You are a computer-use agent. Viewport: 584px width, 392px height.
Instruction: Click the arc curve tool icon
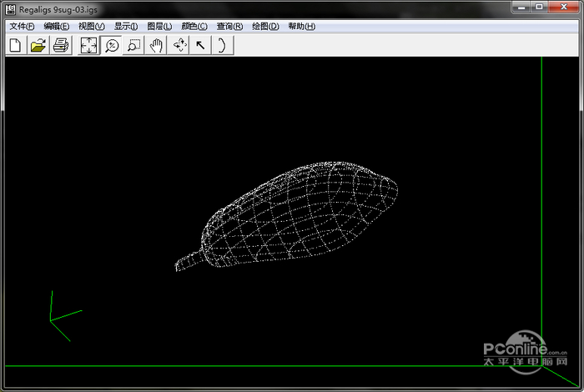point(222,45)
